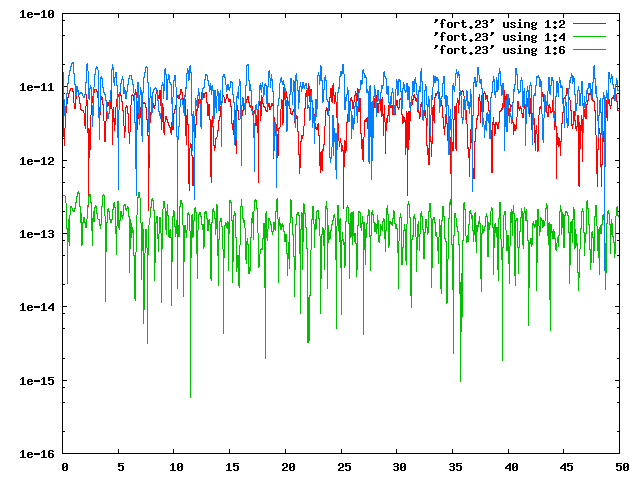Click the red legend line sample

pos(589,24)
